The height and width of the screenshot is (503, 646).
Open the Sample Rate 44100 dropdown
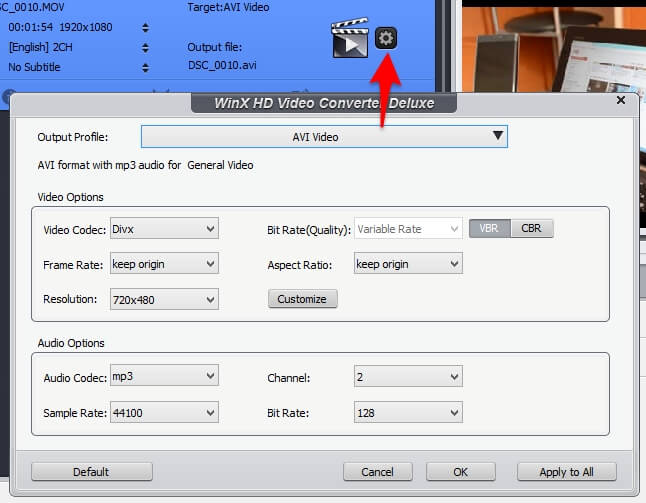[x=164, y=412]
